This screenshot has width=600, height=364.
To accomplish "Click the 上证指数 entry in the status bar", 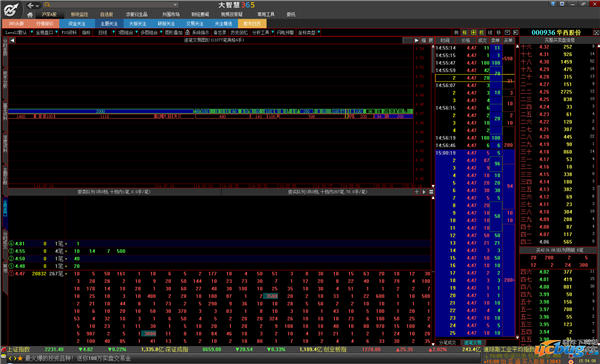I will click(19, 349).
